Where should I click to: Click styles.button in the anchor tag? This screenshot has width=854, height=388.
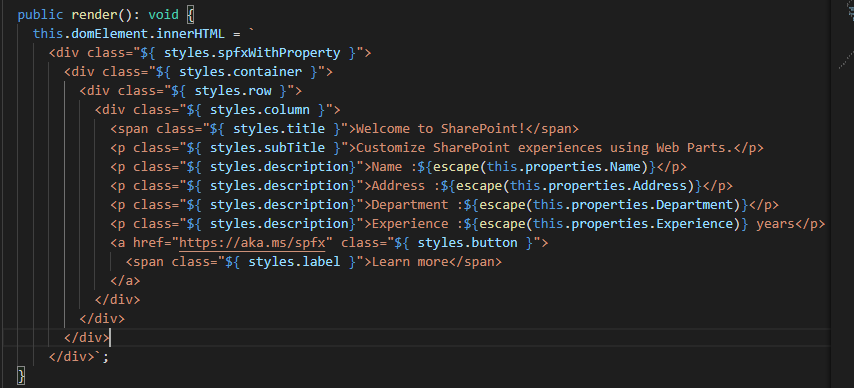(x=467, y=243)
